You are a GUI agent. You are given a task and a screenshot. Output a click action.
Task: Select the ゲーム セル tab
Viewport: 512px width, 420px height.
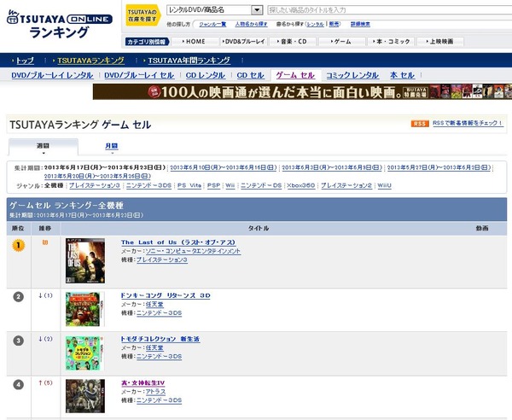[295, 75]
